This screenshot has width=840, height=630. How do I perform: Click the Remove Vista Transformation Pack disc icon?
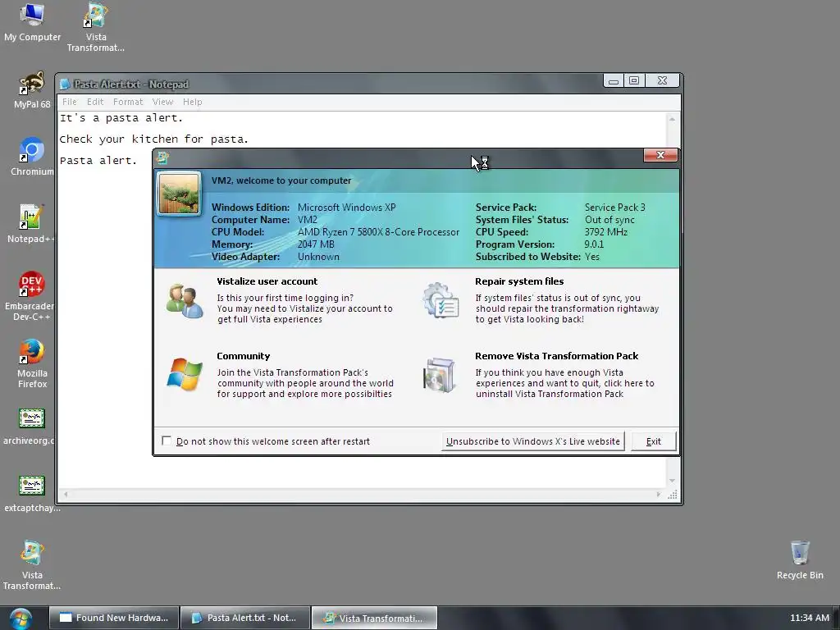(x=440, y=375)
